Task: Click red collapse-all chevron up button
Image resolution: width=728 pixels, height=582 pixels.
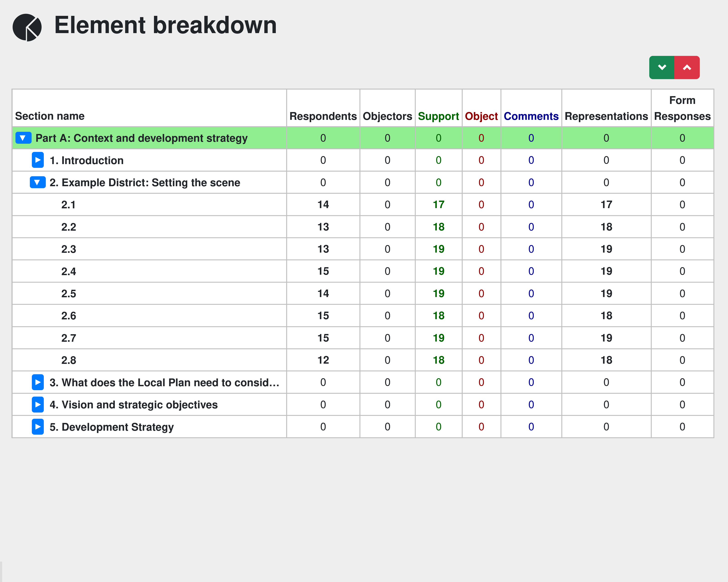Action: 687,68
